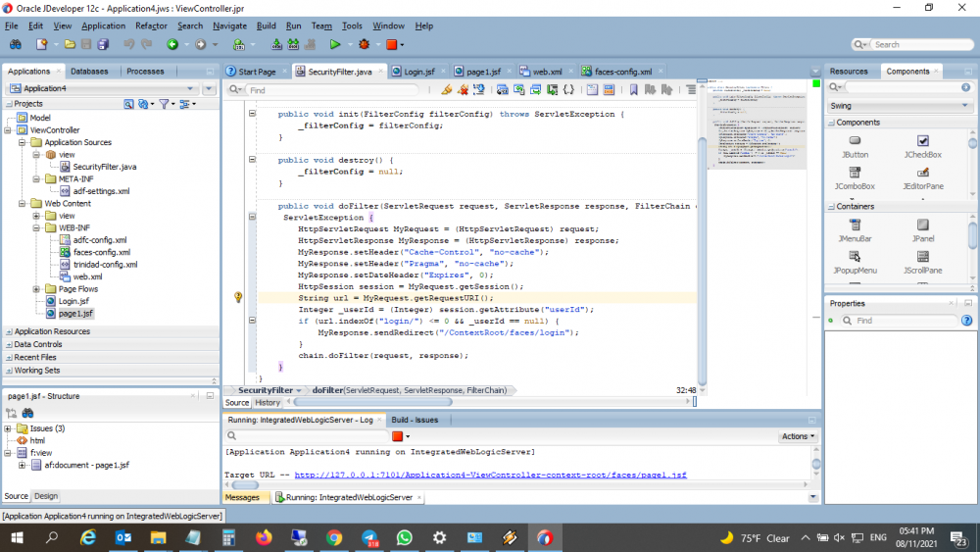Click the Save All toolbar icon

103,44
